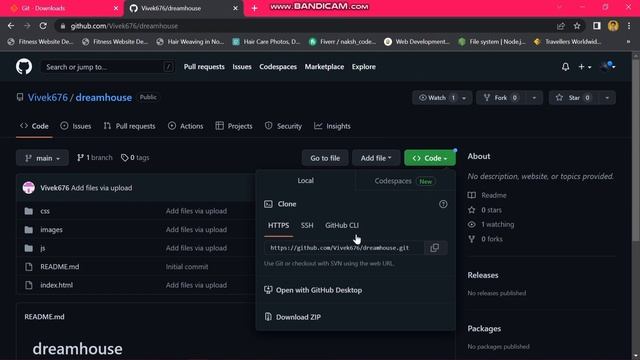The width and height of the screenshot is (640, 360).
Task: Open the Insights tab
Action: (x=332, y=126)
